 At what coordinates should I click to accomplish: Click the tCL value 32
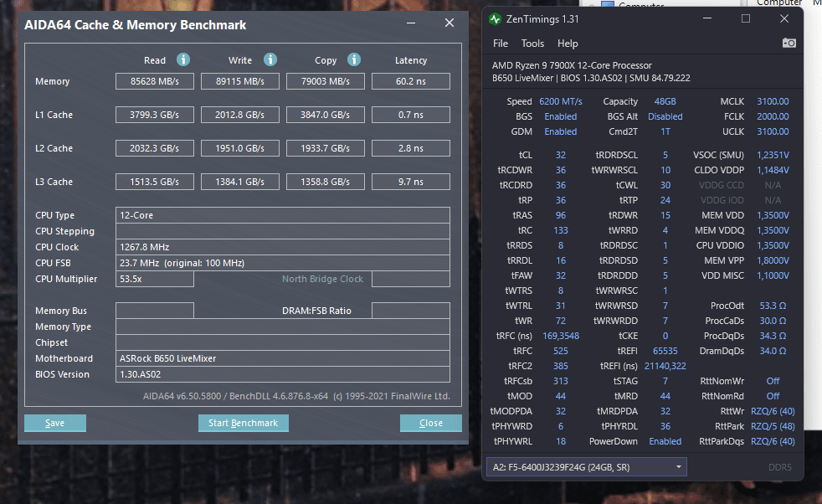tap(560, 155)
